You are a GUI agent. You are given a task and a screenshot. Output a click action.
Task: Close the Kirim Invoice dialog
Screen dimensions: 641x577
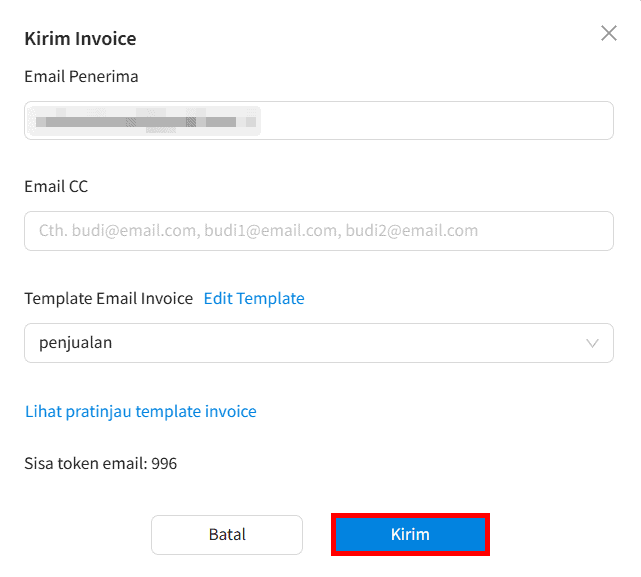(x=608, y=34)
